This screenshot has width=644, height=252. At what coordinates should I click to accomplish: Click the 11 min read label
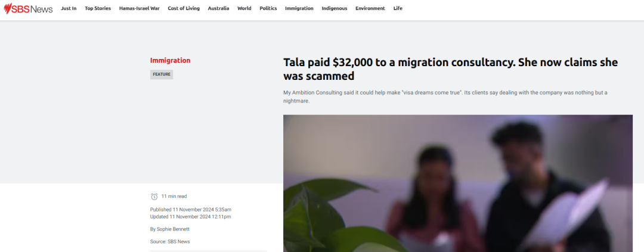(x=174, y=196)
